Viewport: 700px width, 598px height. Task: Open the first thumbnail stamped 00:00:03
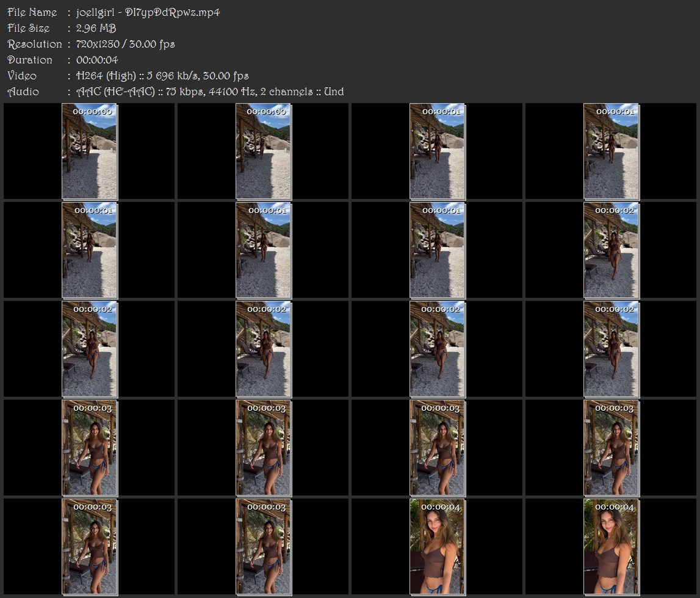coord(89,448)
